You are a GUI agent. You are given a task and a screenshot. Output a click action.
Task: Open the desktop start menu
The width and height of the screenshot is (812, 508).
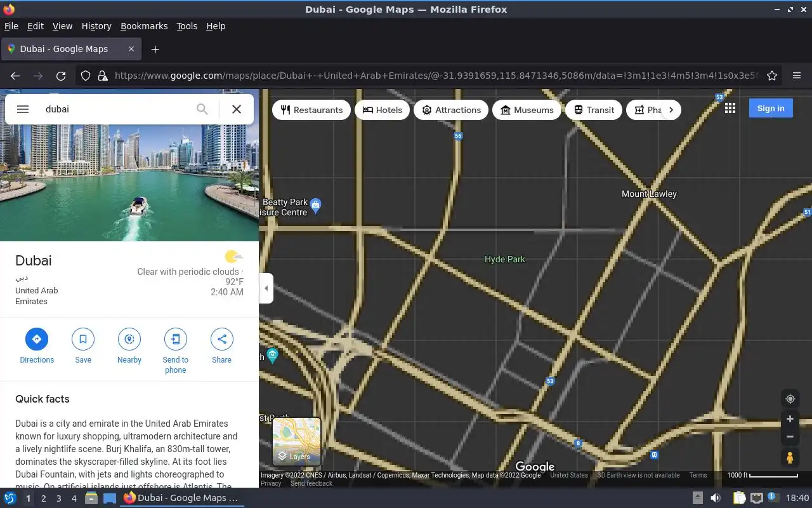coord(10,498)
